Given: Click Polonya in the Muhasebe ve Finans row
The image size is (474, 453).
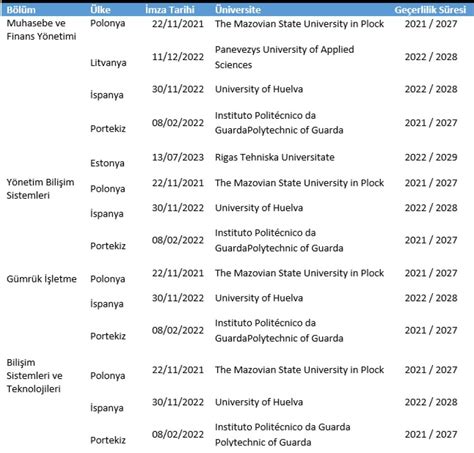Looking at the screenshot, I should pyautogui.click(x=107, y=23).
